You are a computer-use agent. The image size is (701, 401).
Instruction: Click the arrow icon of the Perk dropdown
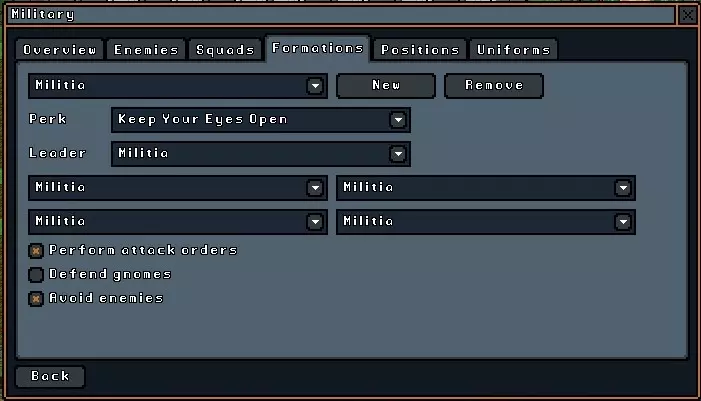(x=398, y=120)
